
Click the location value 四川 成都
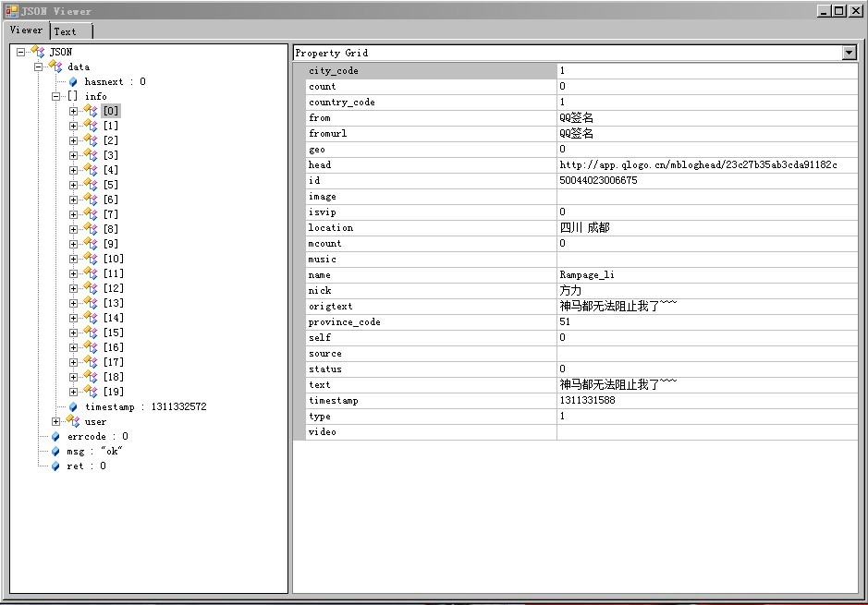[584, 227]
